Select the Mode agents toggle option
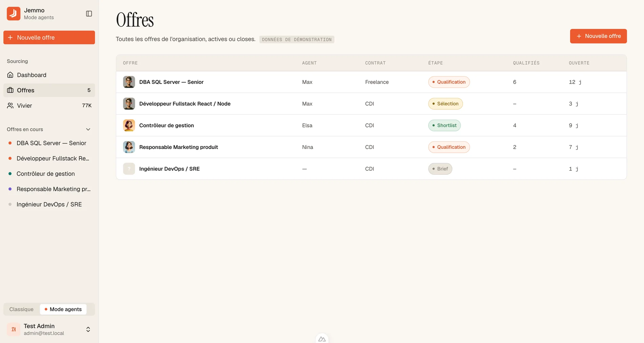Viewport: 644px width, 343px height. pos(63,309)
